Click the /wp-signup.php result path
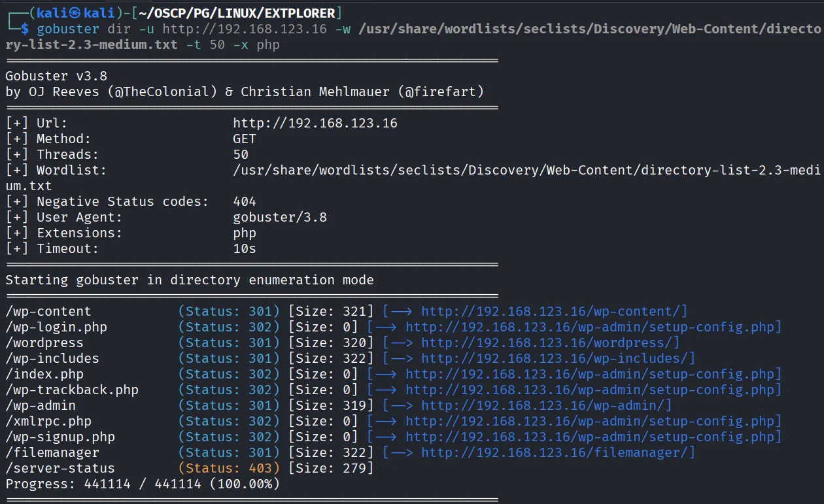824x504 pixels. pos(60,437)
